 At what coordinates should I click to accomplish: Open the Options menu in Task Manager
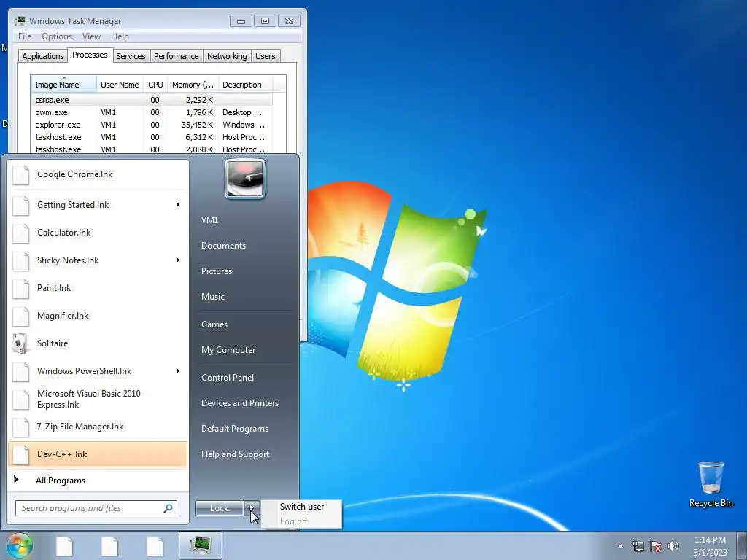tap(57, 36)
